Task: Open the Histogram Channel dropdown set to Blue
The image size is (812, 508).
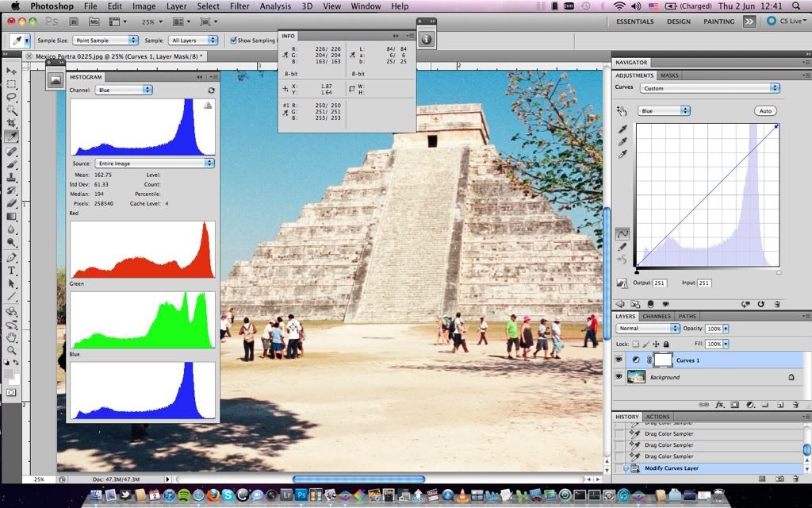Action: point(123,90)
